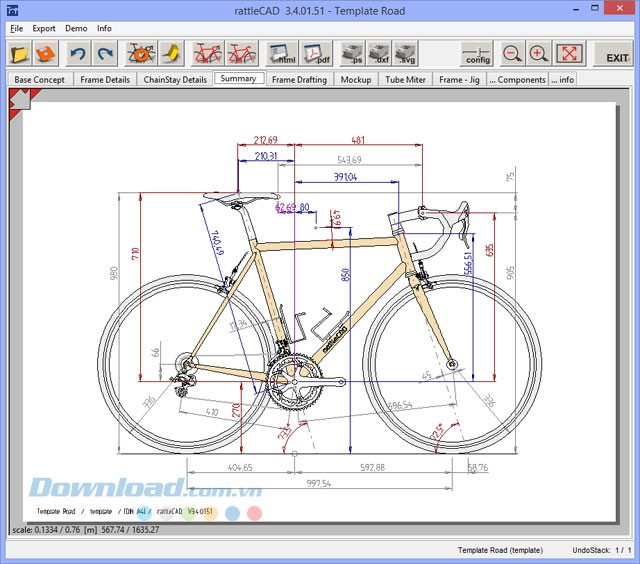
Task: Click the open folder toolbar icon
Action: [x=19, y=53]
